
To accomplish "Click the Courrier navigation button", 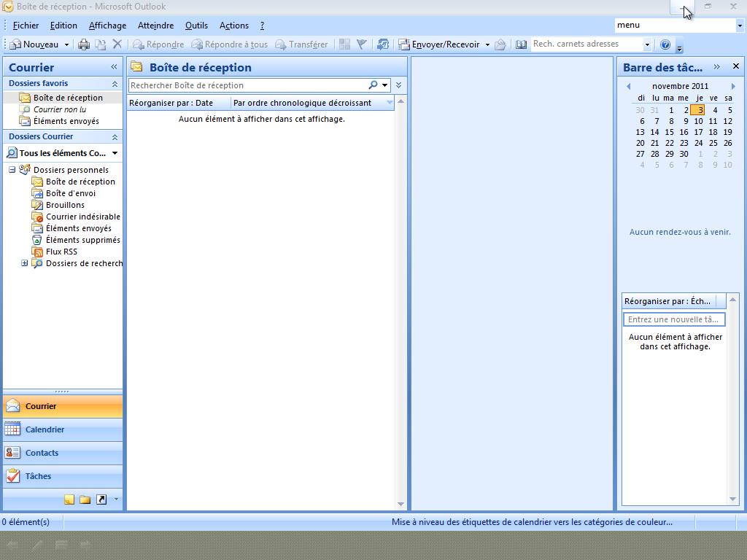I will 63,406.
